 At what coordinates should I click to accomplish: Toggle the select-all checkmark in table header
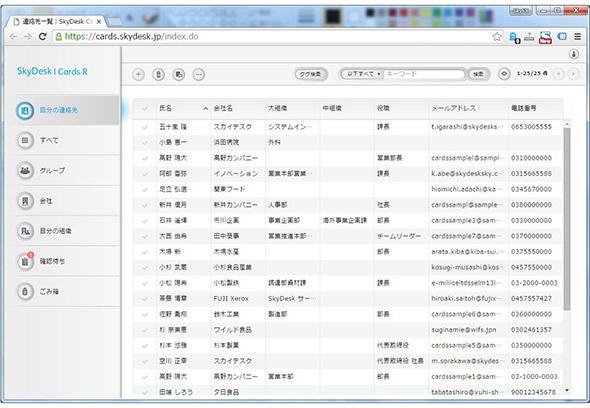[144, 108]
